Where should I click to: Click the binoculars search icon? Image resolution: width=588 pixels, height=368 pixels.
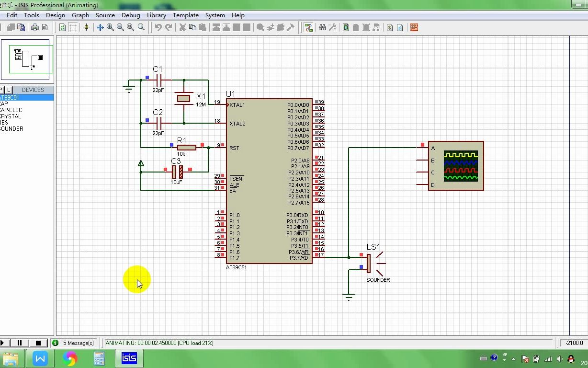322,28
